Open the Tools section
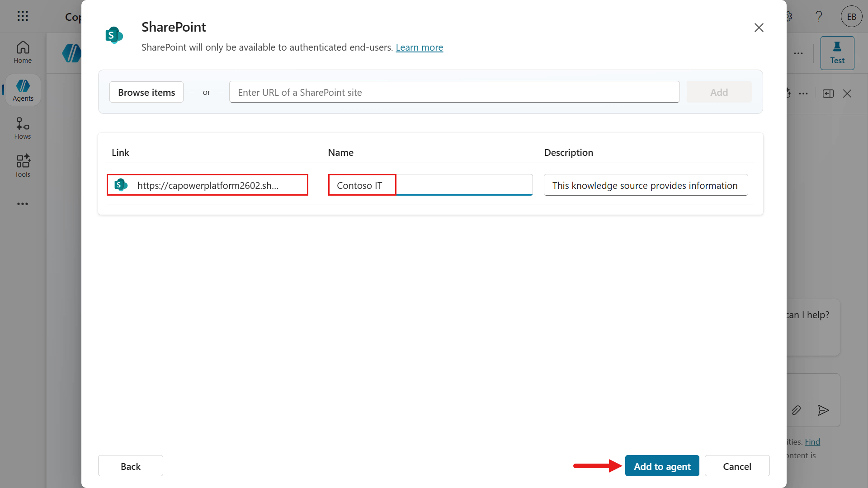 point(22,165)
